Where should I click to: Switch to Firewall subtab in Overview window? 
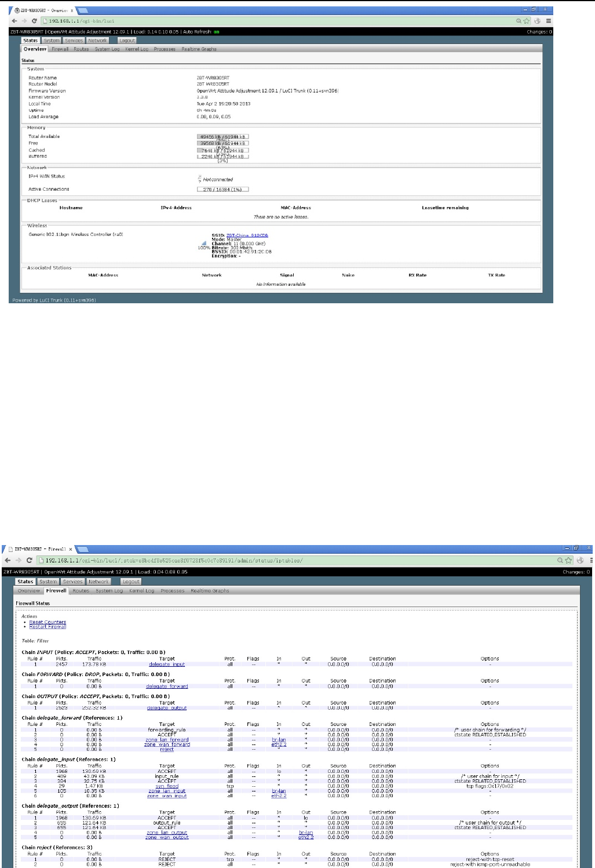60,49
